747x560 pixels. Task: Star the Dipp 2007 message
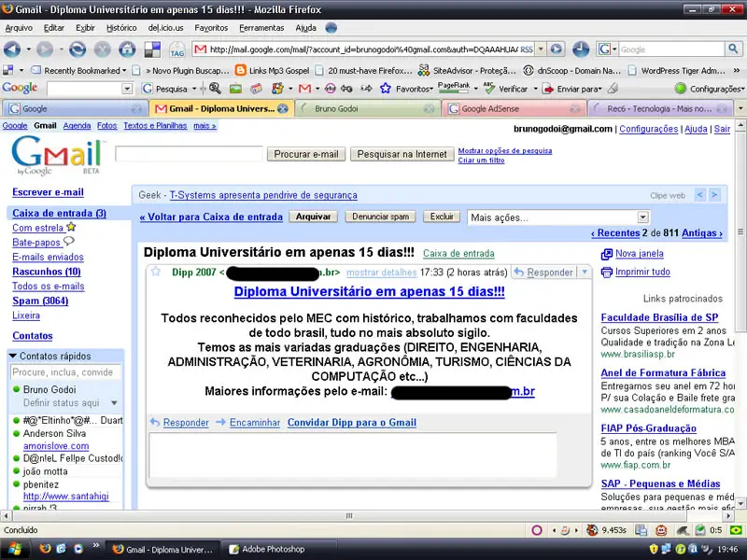point(155,272)
